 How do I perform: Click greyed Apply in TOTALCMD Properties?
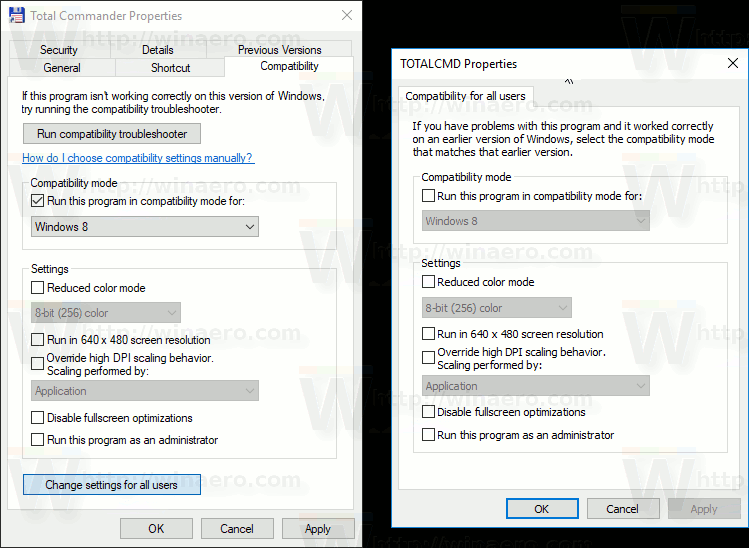tap(704, 509)
